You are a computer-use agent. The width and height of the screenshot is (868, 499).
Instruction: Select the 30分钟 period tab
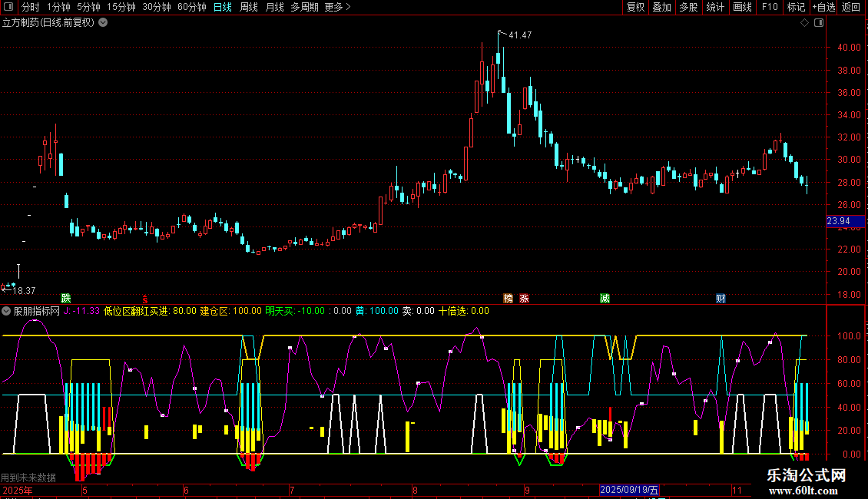[x=156, y=7]
